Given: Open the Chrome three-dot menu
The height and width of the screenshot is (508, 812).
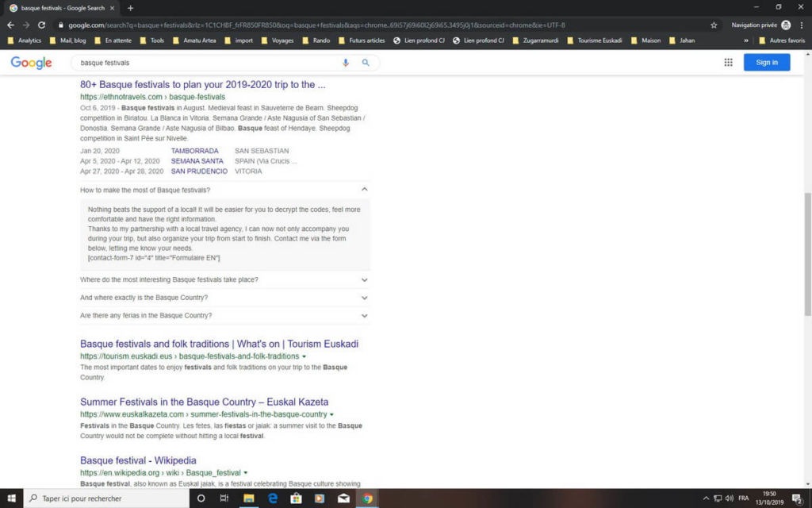Looking at the screenshot, I should (x=802, y=25).
